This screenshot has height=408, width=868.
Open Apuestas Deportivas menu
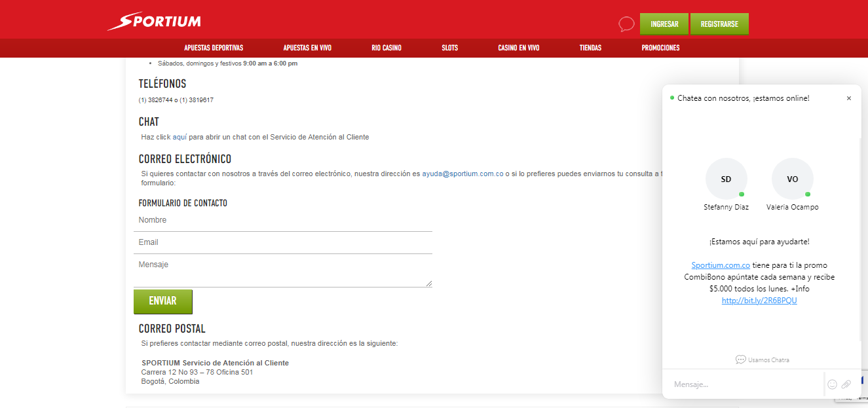coord(214,48)
